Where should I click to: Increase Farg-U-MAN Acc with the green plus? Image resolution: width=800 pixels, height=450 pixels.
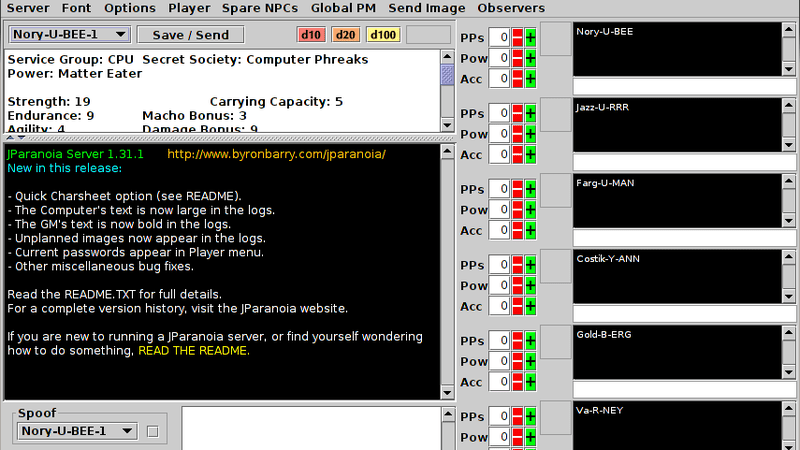pyautogui.click(x=531, y=231)
